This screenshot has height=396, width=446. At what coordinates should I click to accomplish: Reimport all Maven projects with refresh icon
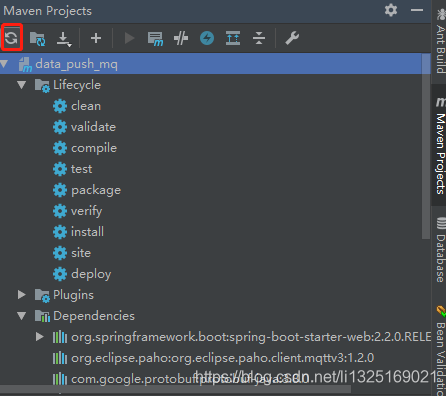coord(11,38)
